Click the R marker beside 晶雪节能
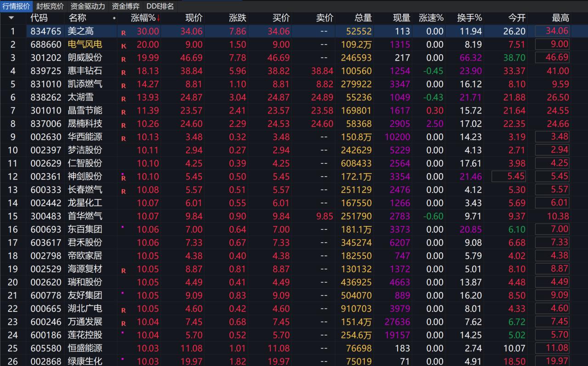The height and width of the screenshot is (366, 588). 123,112
